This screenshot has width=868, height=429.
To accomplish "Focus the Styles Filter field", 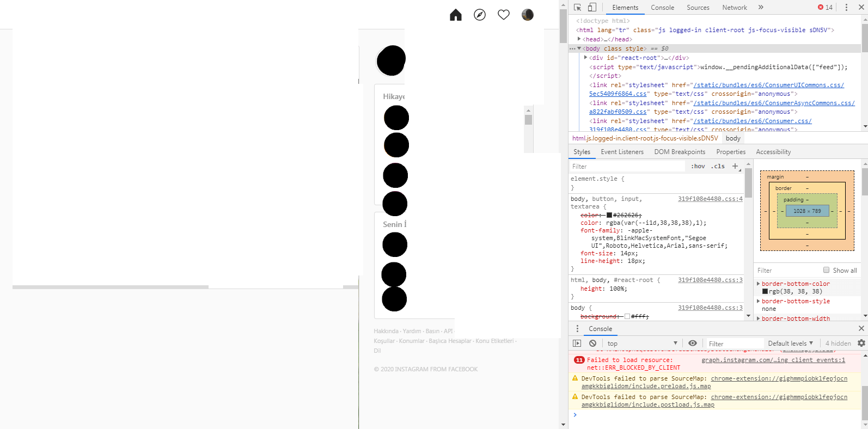I will [x=626, y=167].
